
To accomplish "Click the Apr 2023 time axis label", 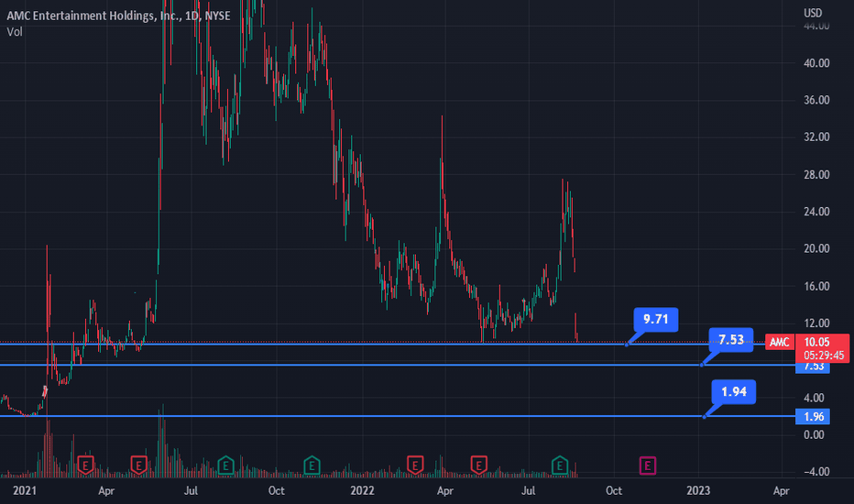I will (x=781, y=491).
